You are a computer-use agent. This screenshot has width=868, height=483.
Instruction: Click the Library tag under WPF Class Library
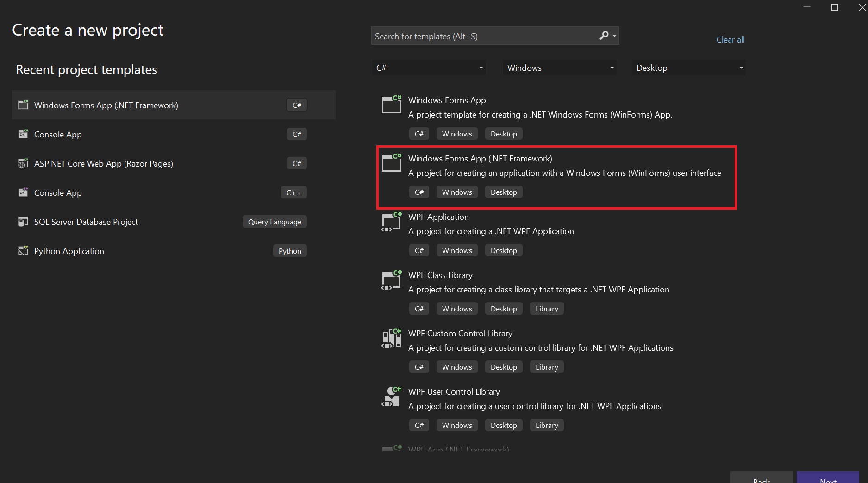coord(547,309)
